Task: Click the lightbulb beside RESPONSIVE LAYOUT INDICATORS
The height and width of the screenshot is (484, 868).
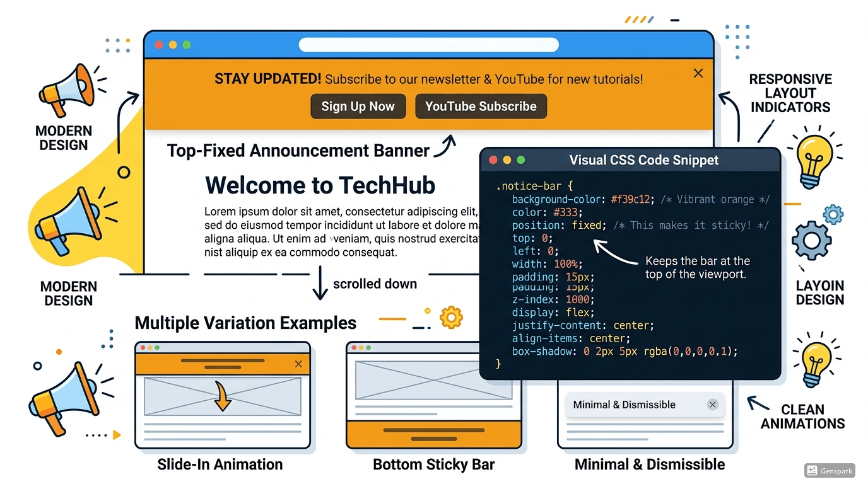Action: pyautogui.click(x=815, y=156)
